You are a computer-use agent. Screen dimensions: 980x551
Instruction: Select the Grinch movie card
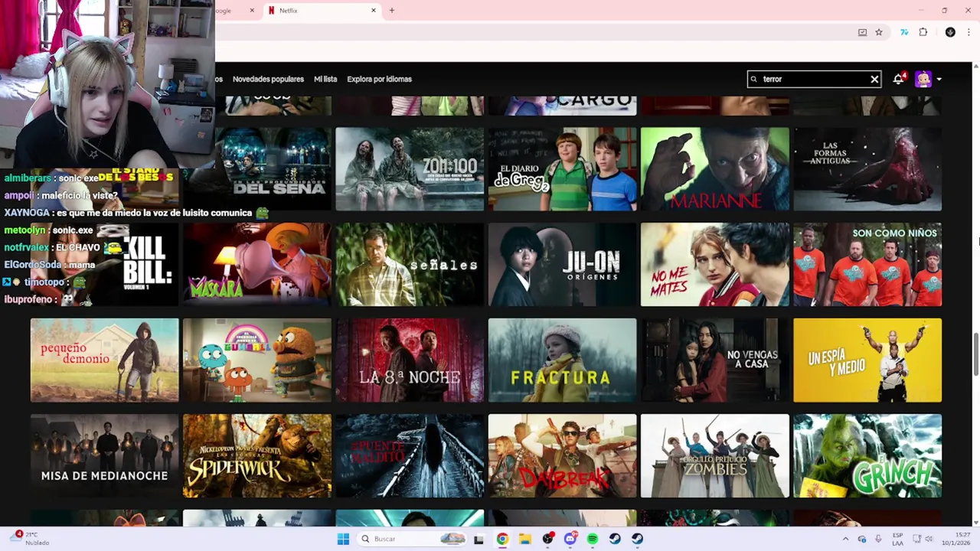867,456
